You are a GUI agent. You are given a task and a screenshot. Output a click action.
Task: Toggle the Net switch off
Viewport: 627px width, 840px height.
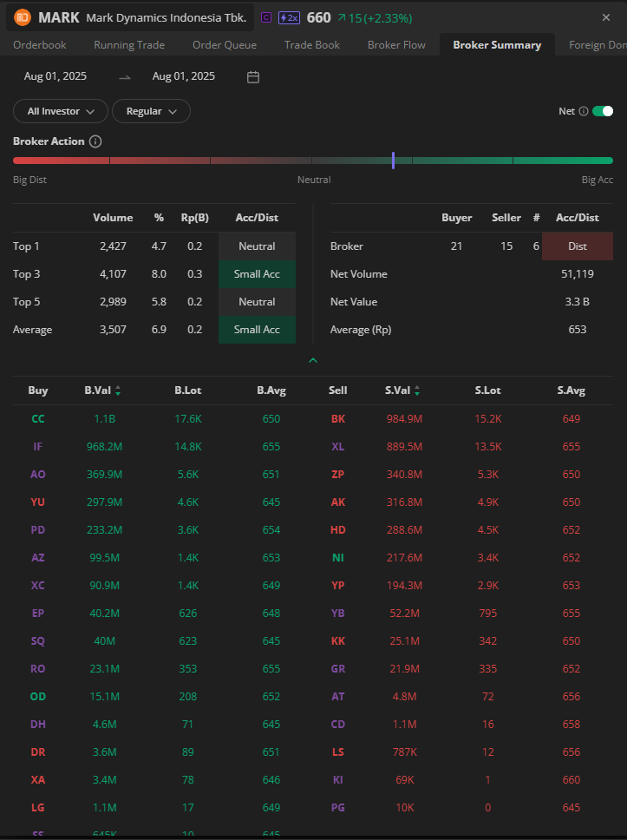(x=603, y=111)
